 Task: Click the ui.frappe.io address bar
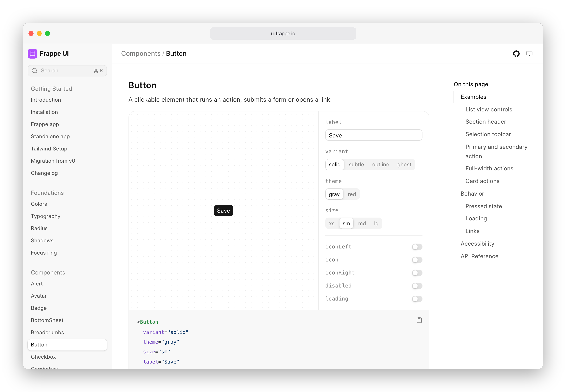(x=283, y=33)
